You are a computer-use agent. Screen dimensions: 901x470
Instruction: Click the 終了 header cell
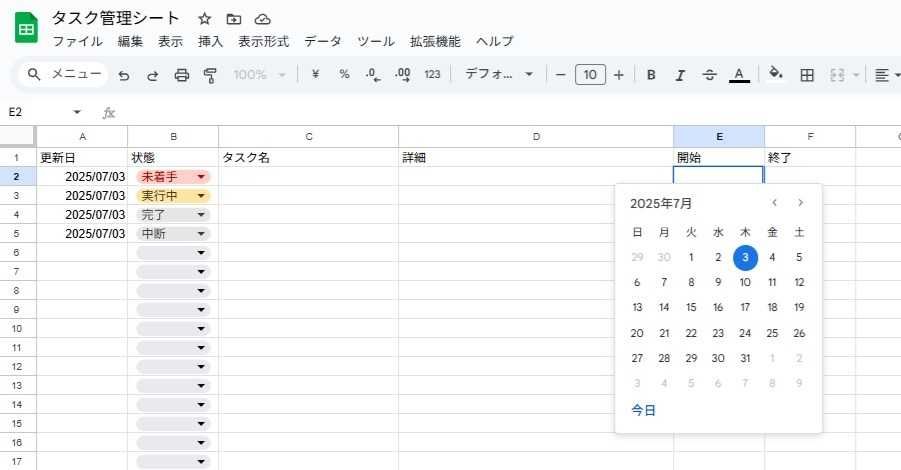click(x=810, y=157)
